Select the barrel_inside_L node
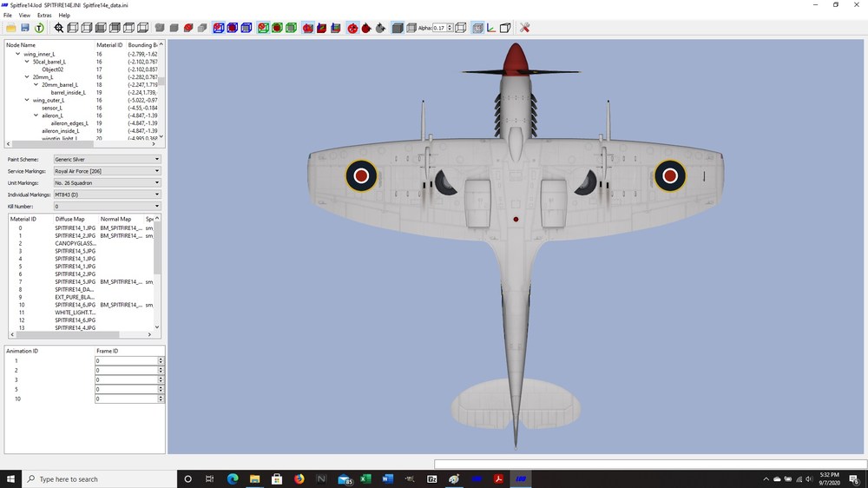This screenshot has height=488, width=868. pyautogui.click(x=68, y=93)
